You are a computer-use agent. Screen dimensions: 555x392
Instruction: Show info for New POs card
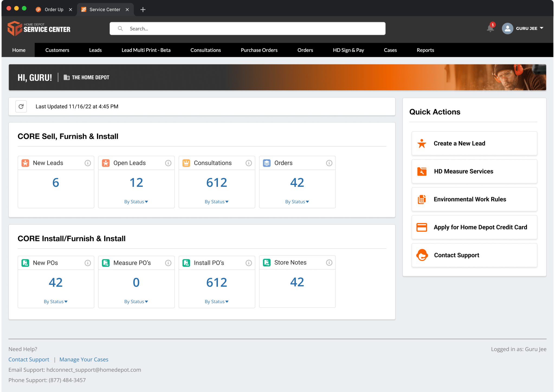click(88, 263)
